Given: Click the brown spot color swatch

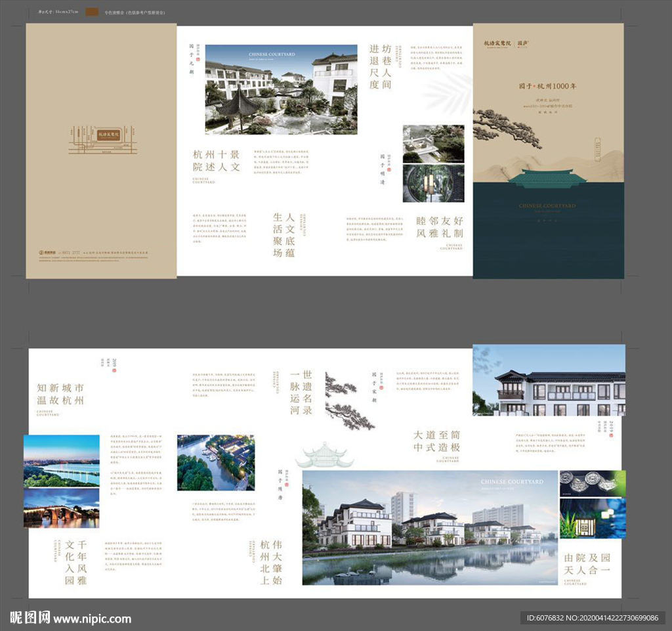Looking at the screenshot, I should (x=93, y=12).
